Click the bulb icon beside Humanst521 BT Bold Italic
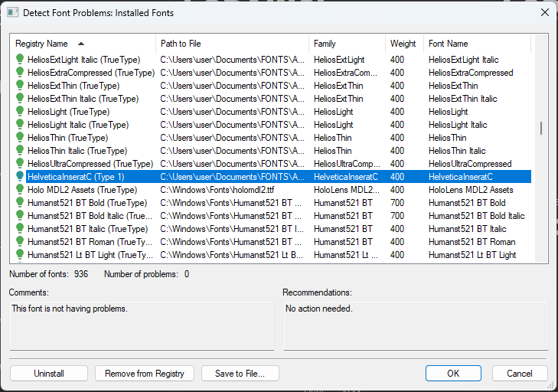558x392 pixels. click(20, 215)
